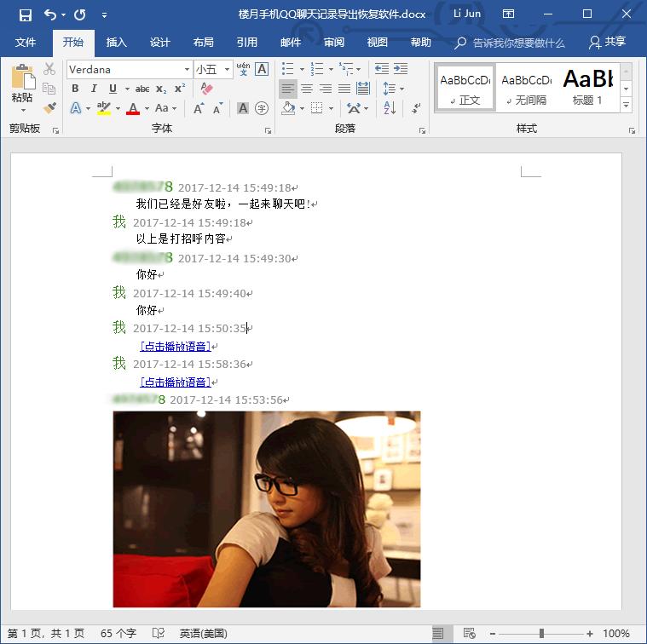This screenshot has height=644, width=647.
Task: Open the 文件 menu
Action: click(26, 42)
